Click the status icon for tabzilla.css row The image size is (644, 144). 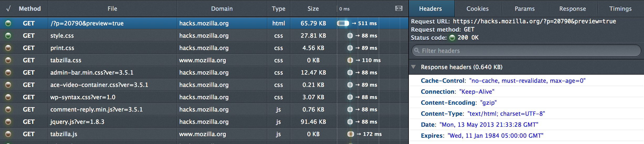pos(8,60)
